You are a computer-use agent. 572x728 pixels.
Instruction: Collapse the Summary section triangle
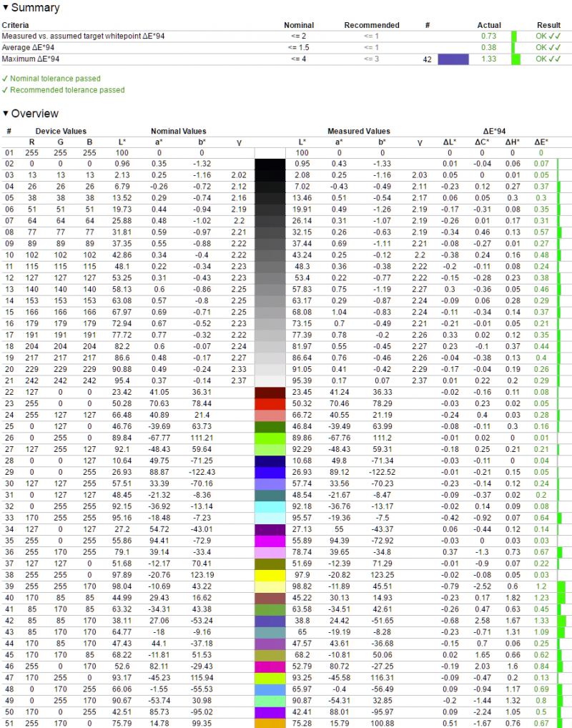coord(6,8)
